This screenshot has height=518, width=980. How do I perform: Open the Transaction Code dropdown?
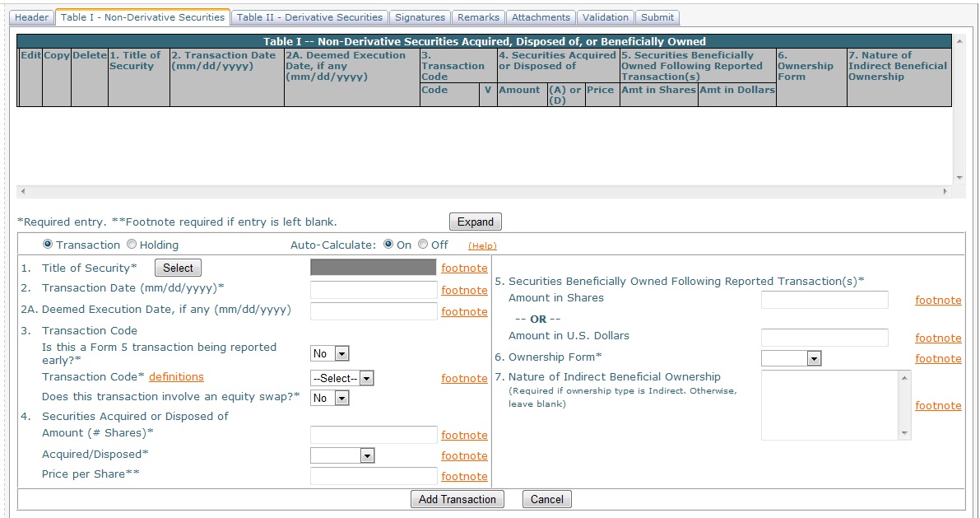click(342, 379)
